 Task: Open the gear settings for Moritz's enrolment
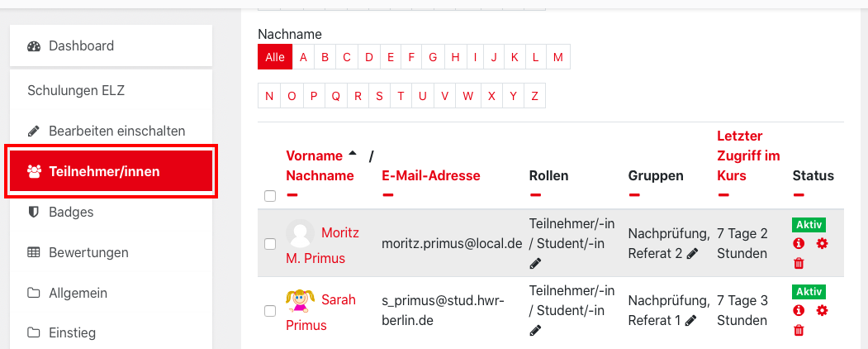click(x=822, y=244)
